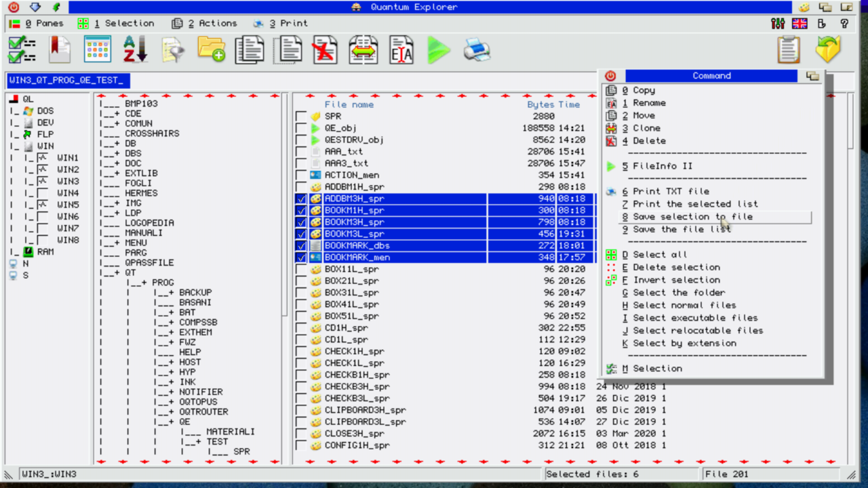Uncheck the BOOKM1H_spr checkbox

[x=301, y=211]
